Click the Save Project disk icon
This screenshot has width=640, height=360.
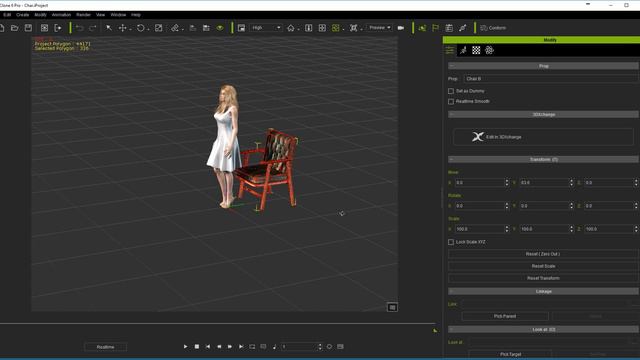pos(28,28)
